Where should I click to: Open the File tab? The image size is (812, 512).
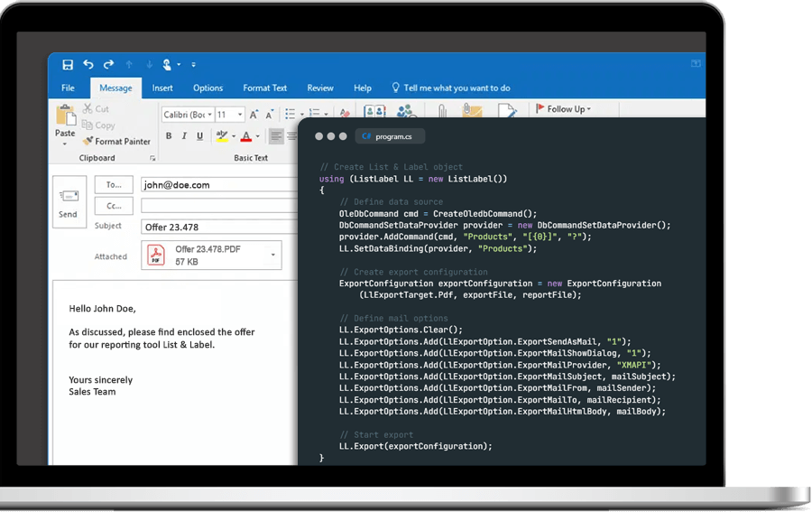click(x=68, y=88)
